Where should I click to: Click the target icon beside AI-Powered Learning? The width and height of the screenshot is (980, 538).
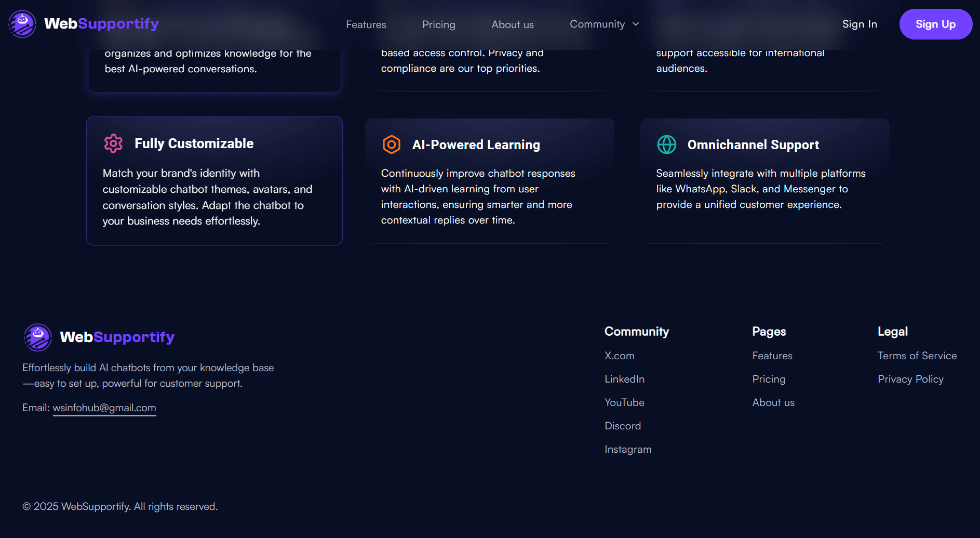pos(391,145)
